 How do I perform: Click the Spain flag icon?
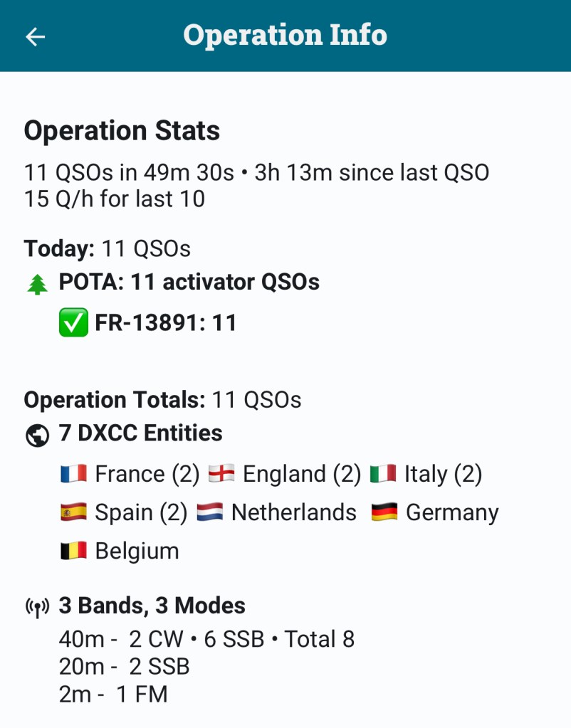point(73,512)
